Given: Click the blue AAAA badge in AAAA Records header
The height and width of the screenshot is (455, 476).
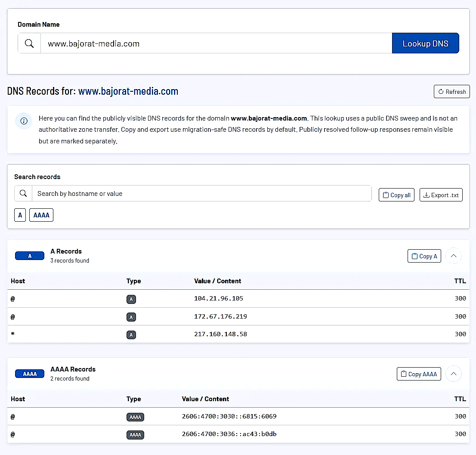Looking at the screenshot, I should (30, 374).
